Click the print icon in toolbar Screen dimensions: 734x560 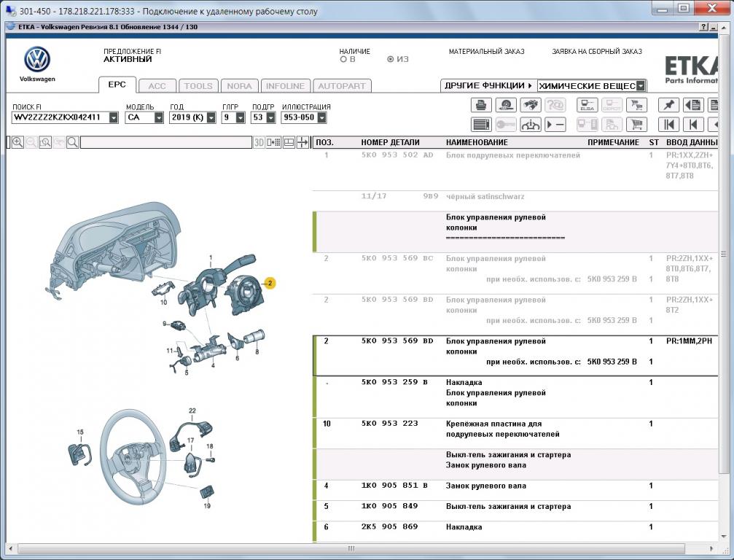pos(481,105)
